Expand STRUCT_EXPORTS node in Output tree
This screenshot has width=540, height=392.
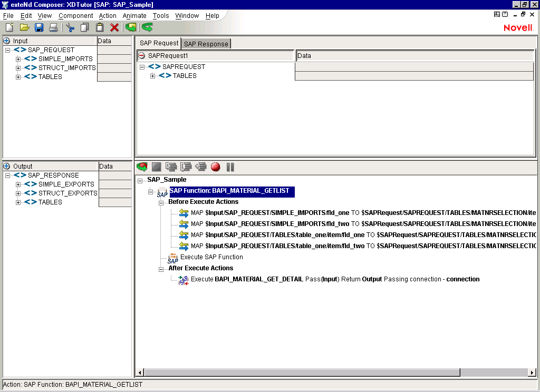pyautogui.click(x=18, y=193)
